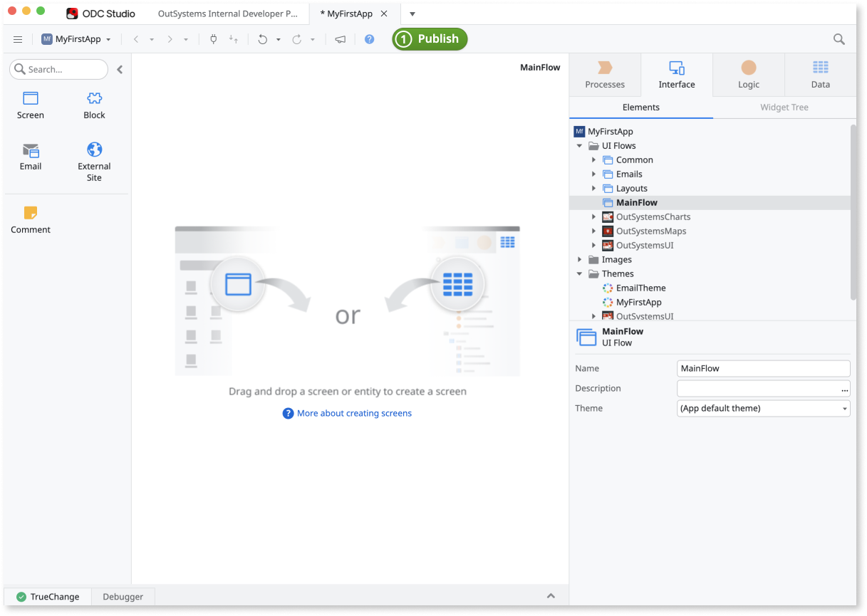Select the Comment element in the toolbox
The width and height of the screenshot is (867, 616).
pyautogui.click(x=30, y=219)
